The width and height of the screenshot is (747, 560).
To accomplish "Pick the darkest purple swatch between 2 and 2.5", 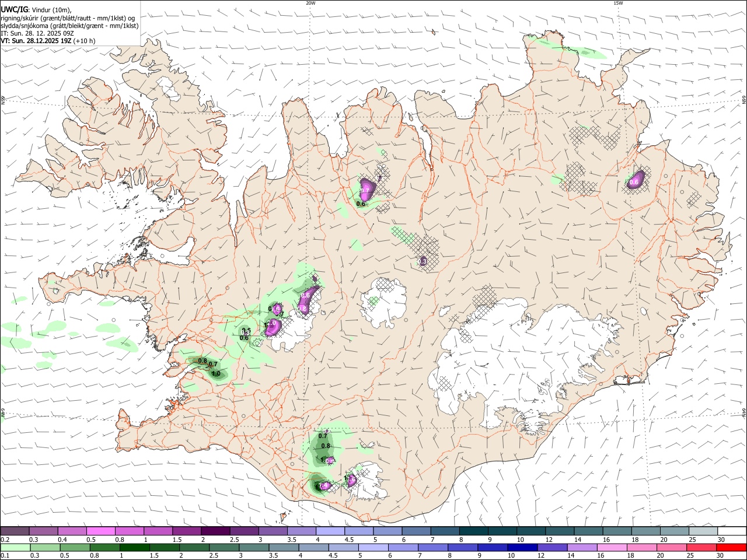I will coord(215,531).
